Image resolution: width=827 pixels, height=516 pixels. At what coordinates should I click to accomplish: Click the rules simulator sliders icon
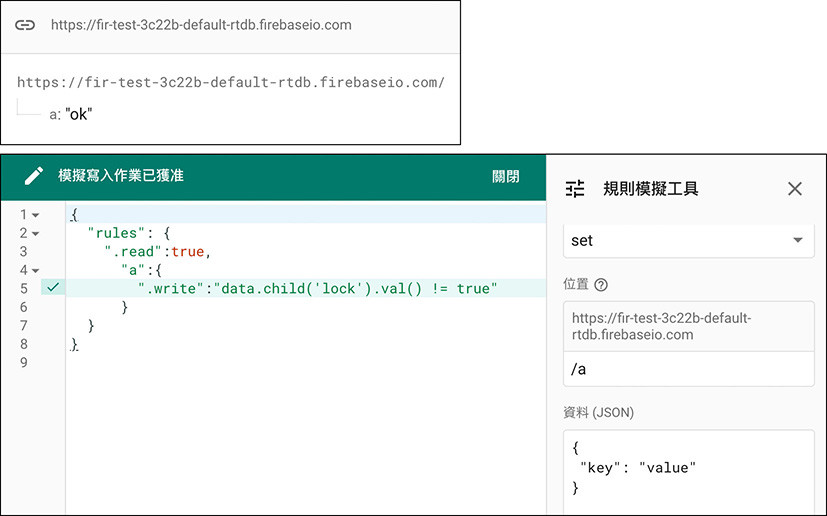click(x=575, y=188)
